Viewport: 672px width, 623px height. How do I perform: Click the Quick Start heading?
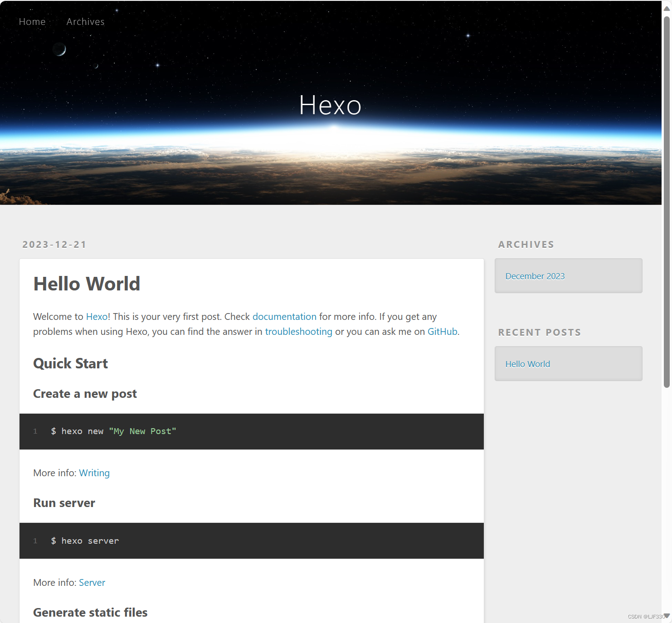[x=70, y=364]
